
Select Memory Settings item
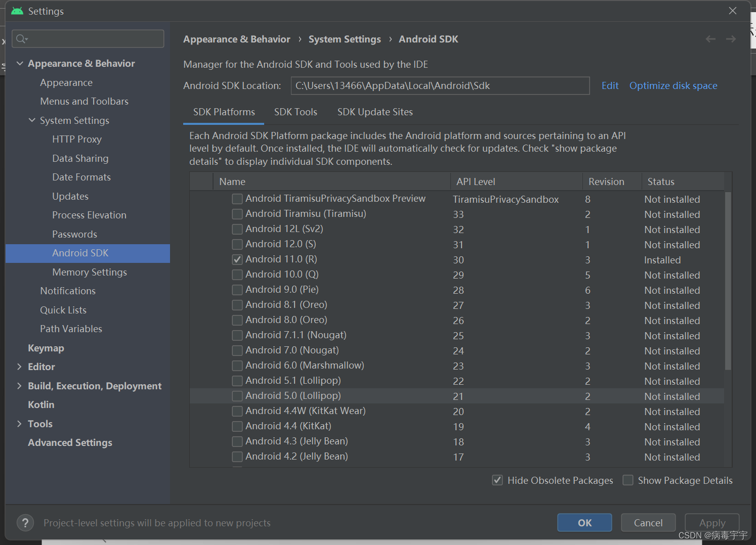pyautogui.click(x=90, y=272)
